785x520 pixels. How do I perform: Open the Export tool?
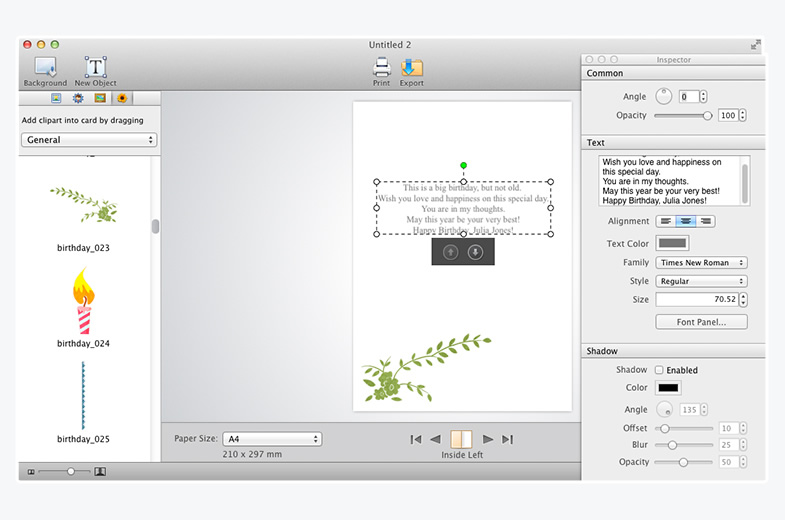click(x=411, y=68)
